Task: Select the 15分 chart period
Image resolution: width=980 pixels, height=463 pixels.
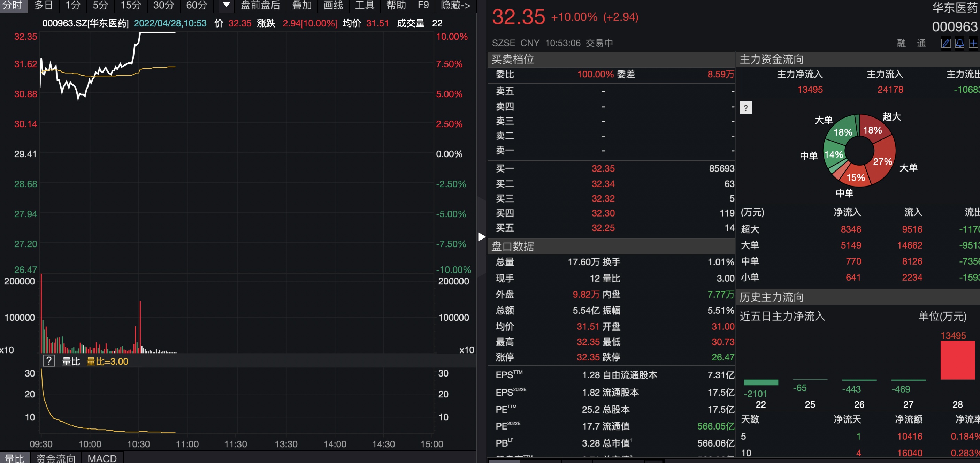Action: [x=130, y=5]
